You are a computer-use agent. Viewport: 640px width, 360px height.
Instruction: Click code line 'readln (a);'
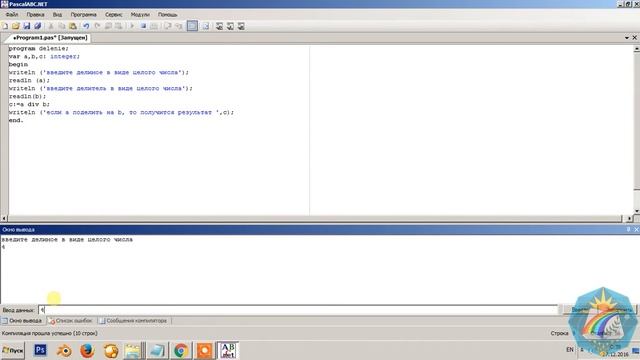tap(29, 80)
